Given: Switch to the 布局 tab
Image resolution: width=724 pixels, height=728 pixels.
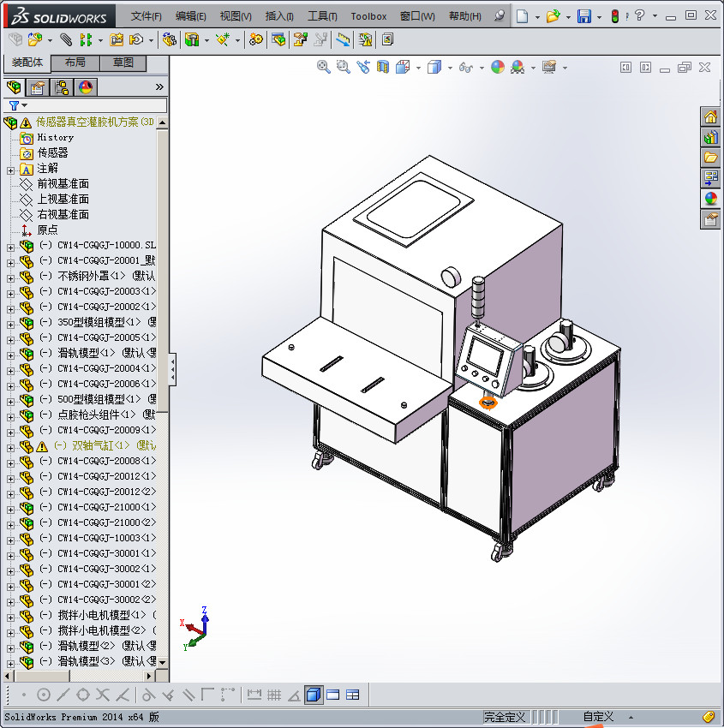Looking at the screenshot, I should pos(75,63).
